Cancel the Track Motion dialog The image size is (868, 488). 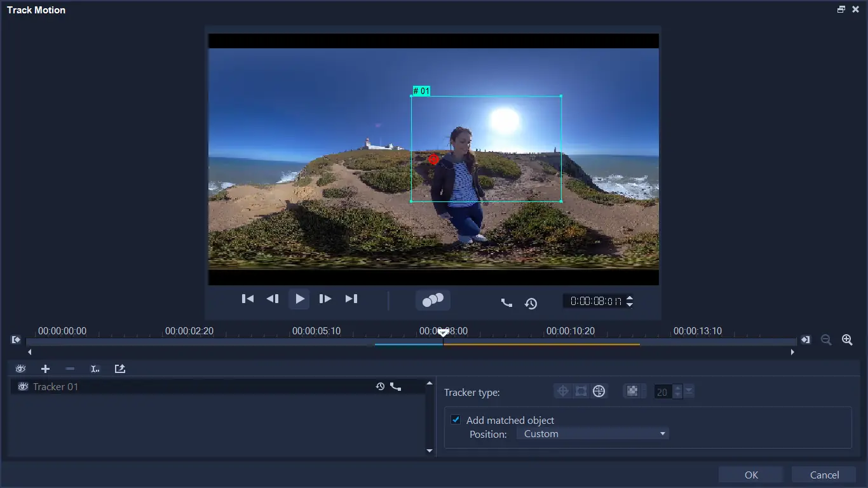(824, 475)
